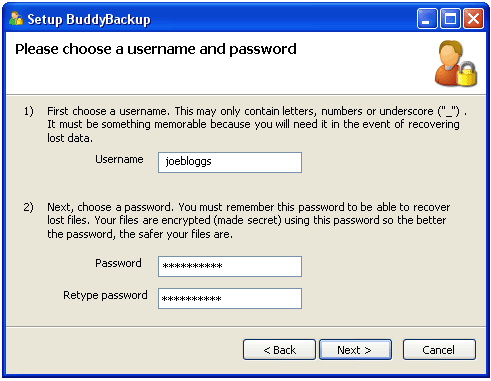Click the step 1) number marker
The image size is (491, 381).
[x=29, y=111]
